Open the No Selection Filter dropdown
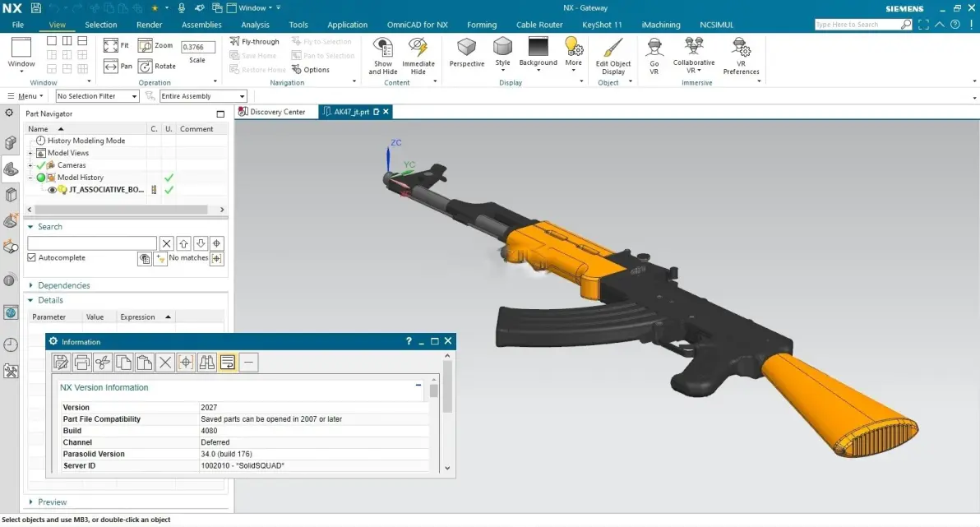 tap(97, 96)
